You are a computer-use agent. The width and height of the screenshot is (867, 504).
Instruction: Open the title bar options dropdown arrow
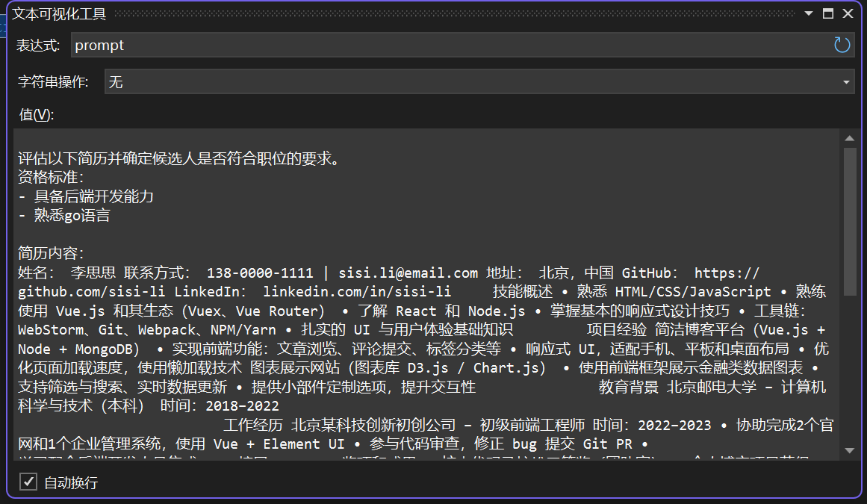tap(809, 13)
